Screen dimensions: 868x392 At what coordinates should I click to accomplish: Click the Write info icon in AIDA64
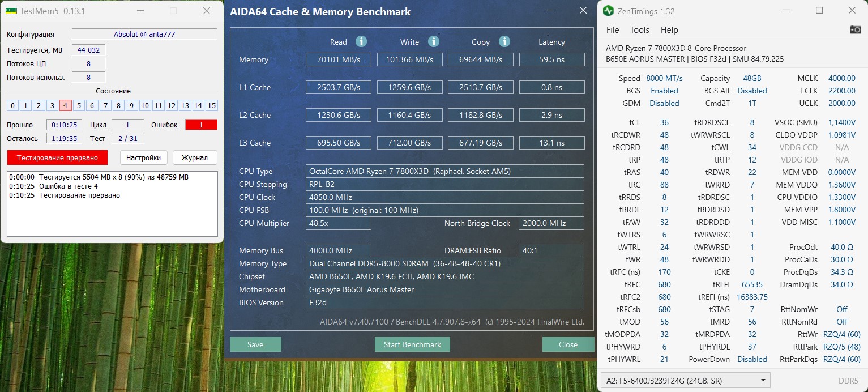pyautogui.click(x=434, y=41)
